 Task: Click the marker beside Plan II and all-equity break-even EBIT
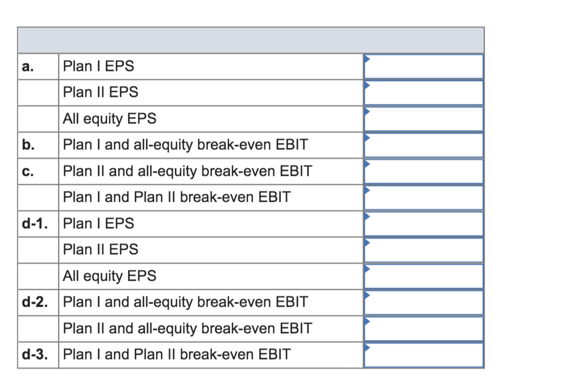366,164
